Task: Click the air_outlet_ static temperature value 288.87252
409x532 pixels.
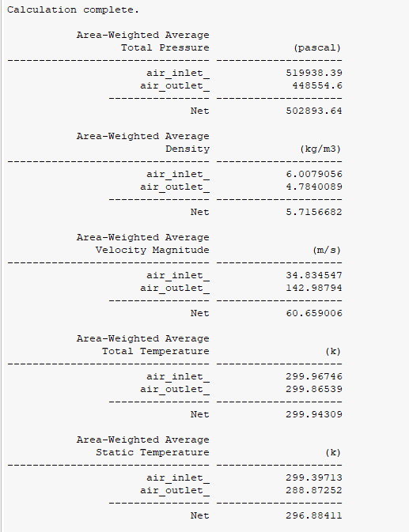Action: (314, 490)
